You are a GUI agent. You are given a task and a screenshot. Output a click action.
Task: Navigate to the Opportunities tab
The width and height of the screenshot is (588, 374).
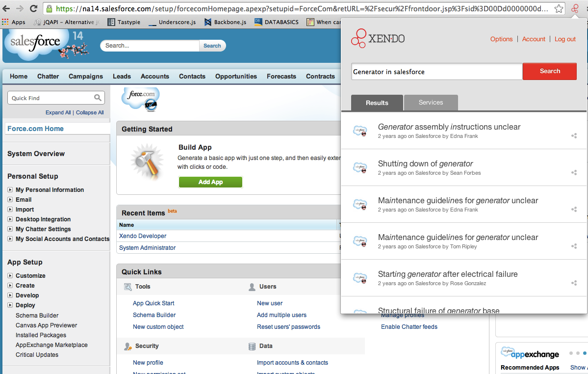click(236, 76)
